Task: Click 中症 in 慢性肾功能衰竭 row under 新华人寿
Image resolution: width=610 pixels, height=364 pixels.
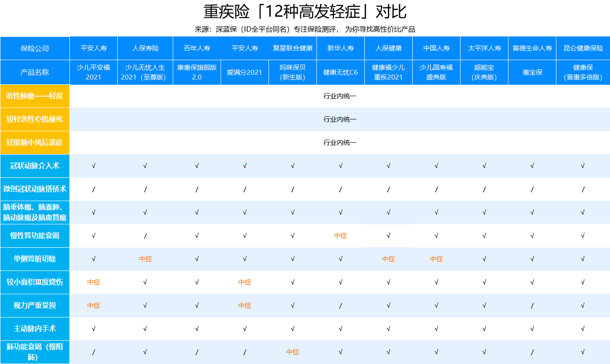Action: [341, 236]
